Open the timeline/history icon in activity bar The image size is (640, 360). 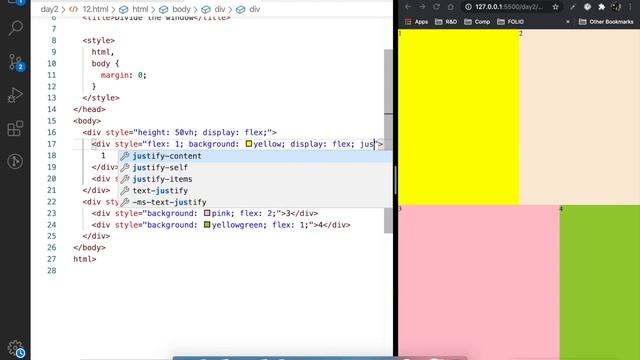[16, 162]
